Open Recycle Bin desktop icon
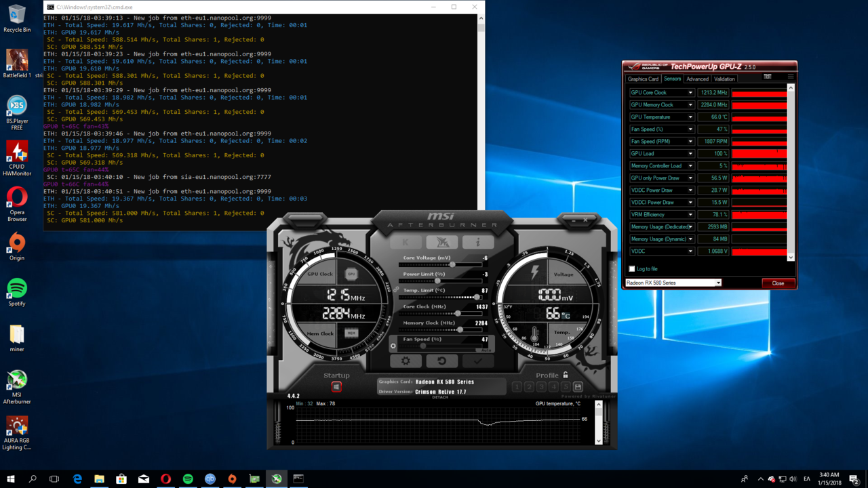Image resolution: width=868 pixels, height=488 pixels. click(17, 18)
